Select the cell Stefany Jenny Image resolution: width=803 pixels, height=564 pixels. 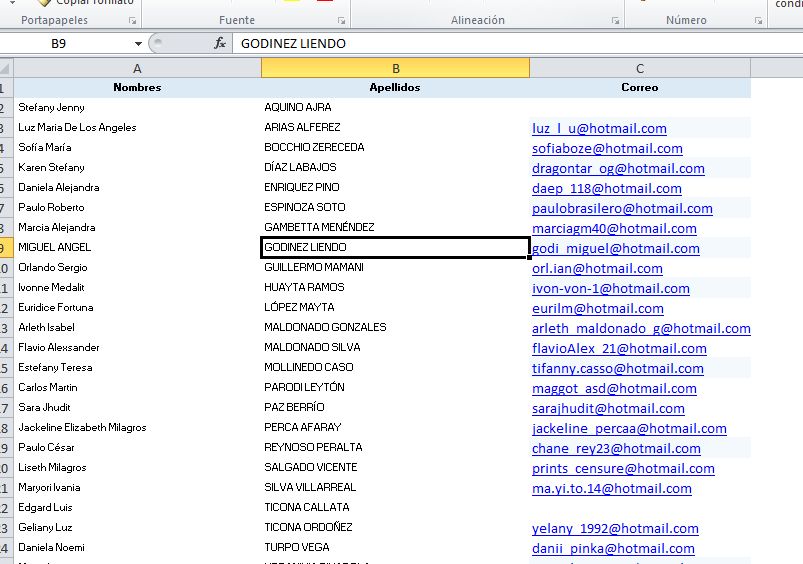click(x=137, y=108)
